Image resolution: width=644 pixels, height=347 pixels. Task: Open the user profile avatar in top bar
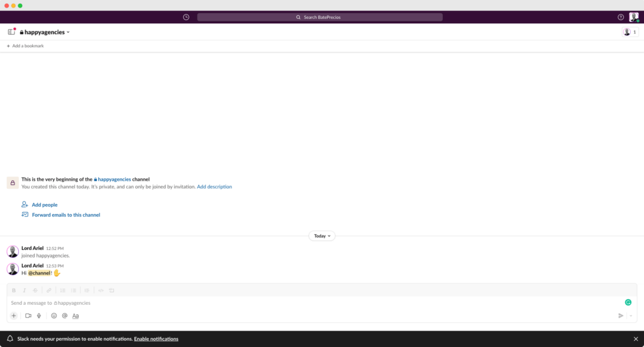634,17
